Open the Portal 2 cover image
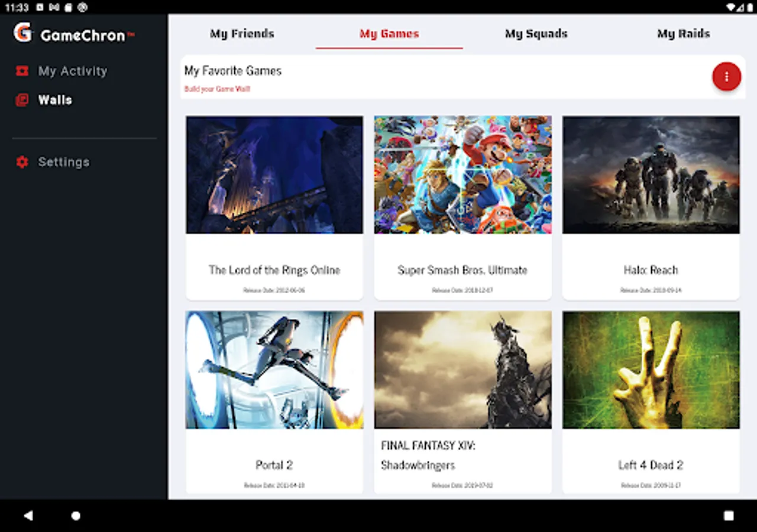This screenshot has height=532, width=757. click(x=274, y=369)
